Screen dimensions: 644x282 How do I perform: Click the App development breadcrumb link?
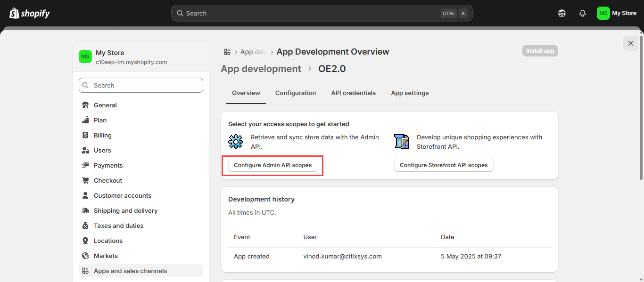pos(261,69)
